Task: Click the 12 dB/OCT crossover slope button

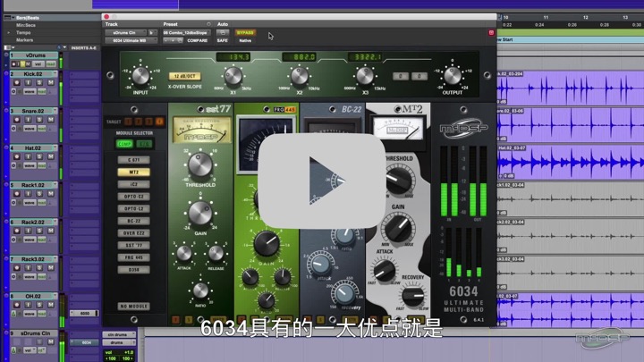Action: click(x=184, y=76)
